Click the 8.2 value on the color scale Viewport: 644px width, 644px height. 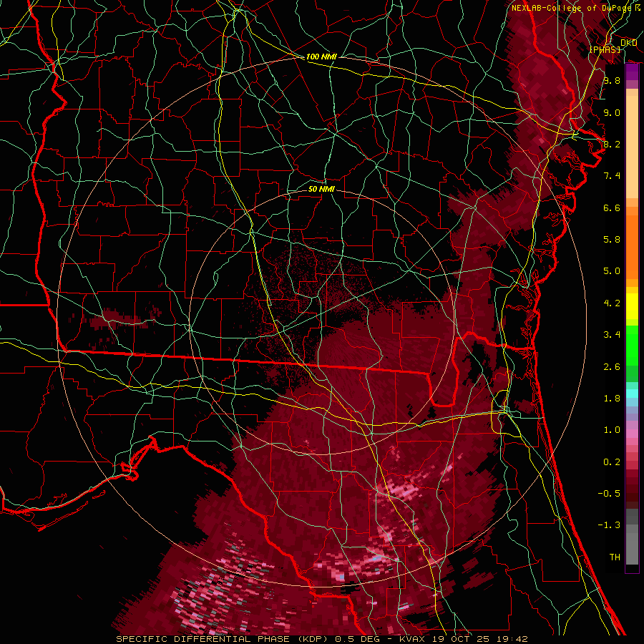click(x=612, y=144)
